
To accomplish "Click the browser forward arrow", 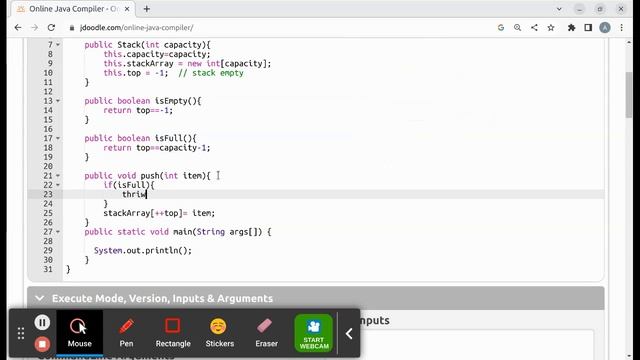I will [34, 27].
